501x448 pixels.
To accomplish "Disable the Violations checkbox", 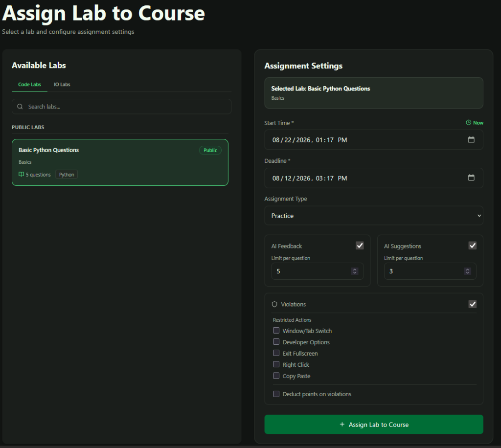I will click(x=473, y=304).
